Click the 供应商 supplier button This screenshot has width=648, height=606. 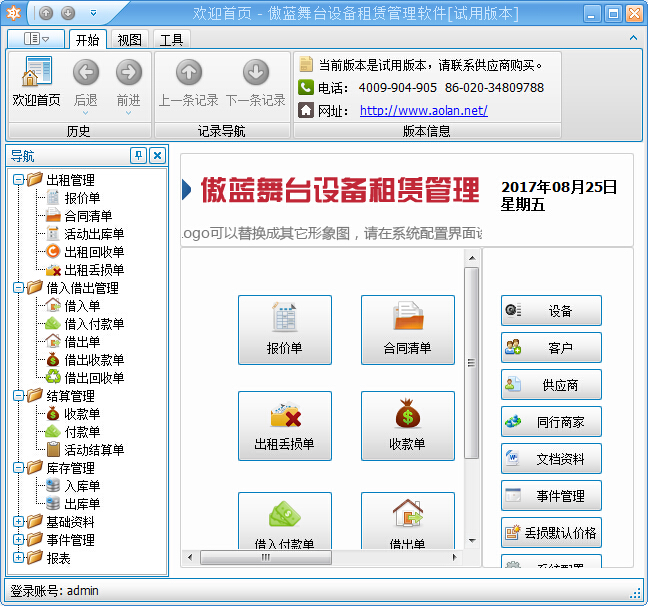(x=551, y=385)
